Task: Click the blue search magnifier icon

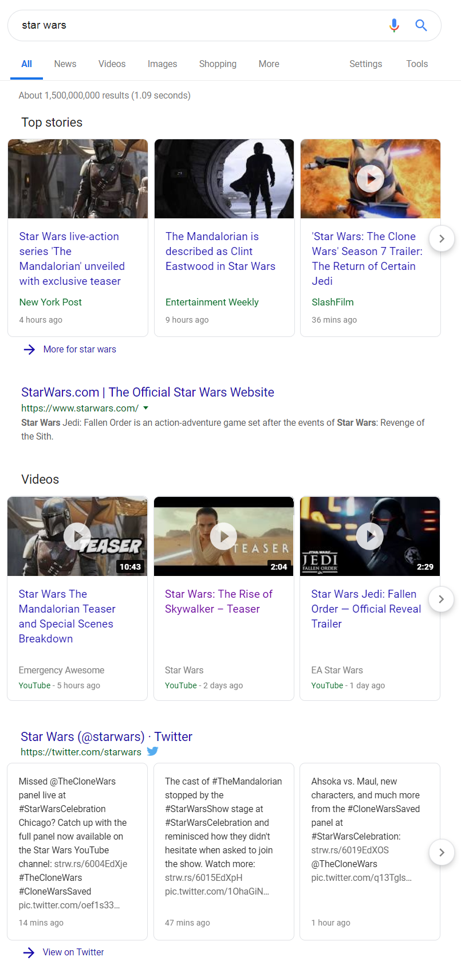Action: [421, 25]
